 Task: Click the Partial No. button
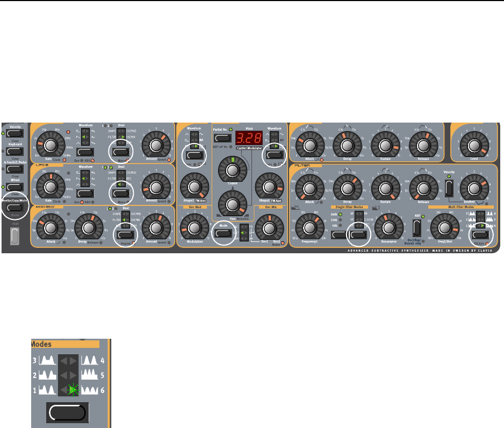[222, 138]
